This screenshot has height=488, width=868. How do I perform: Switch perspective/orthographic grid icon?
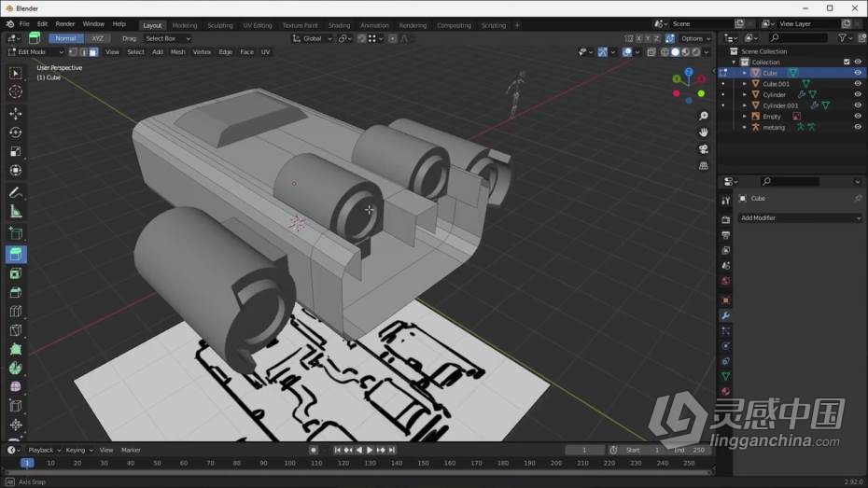[x=704, y=165]
